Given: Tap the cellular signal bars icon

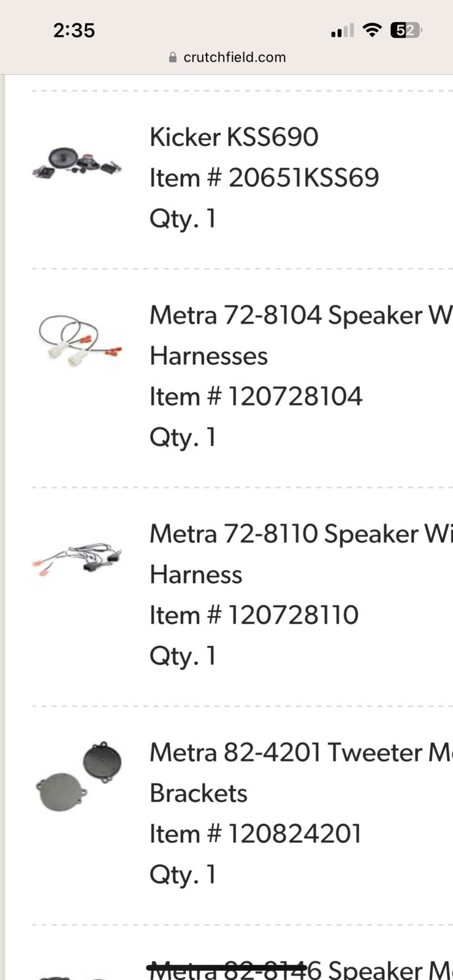Looking at the screenshot, I should click(342, 30).
